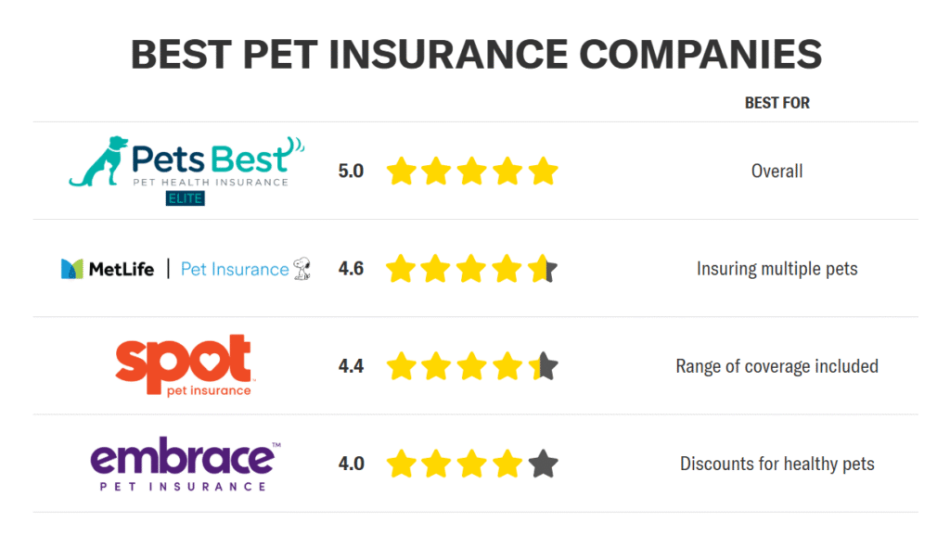
Task: Select the 'Insuring multiple pets' description
Action: 777,269
